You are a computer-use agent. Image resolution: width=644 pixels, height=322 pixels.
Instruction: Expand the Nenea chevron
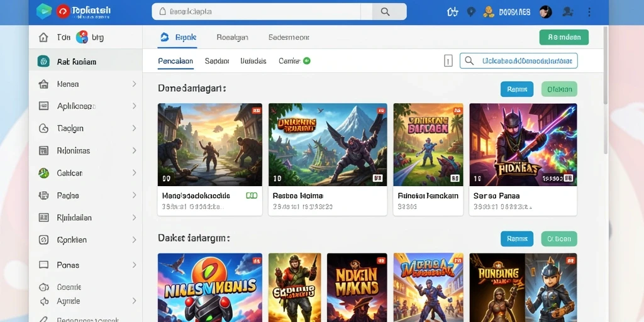pos(134,84)
